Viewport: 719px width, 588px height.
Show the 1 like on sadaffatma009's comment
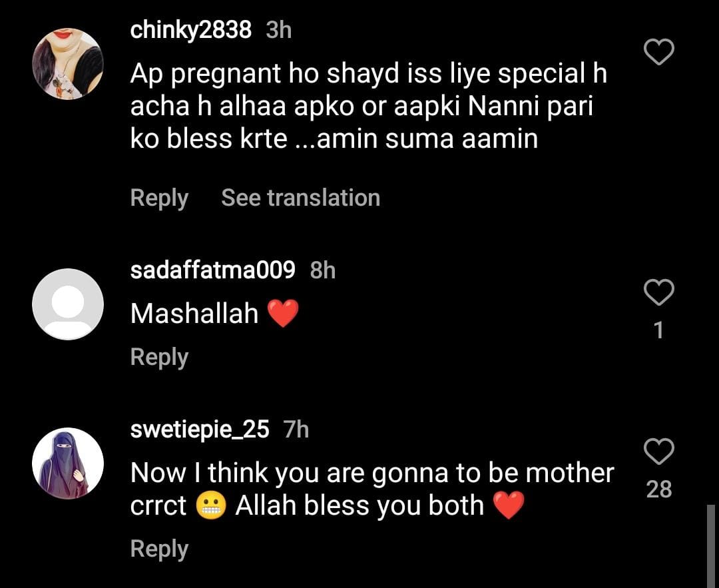pos(659,330)
